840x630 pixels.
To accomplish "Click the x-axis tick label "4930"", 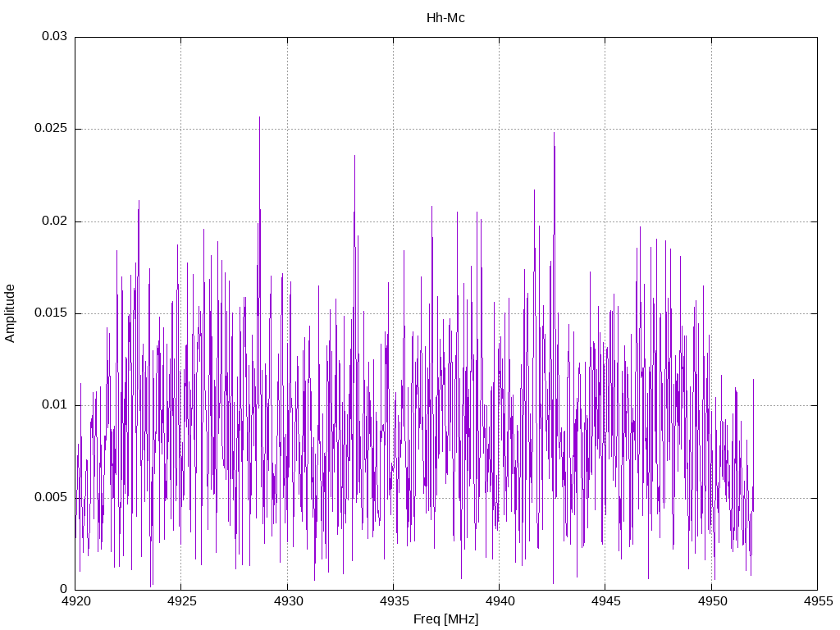I will click(x=288, y=601).
